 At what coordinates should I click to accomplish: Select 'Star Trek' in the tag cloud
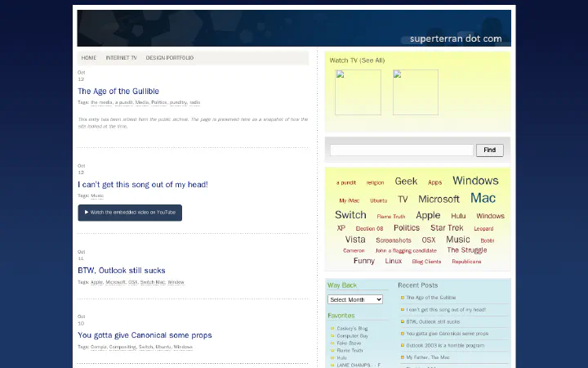coord(447,228)
